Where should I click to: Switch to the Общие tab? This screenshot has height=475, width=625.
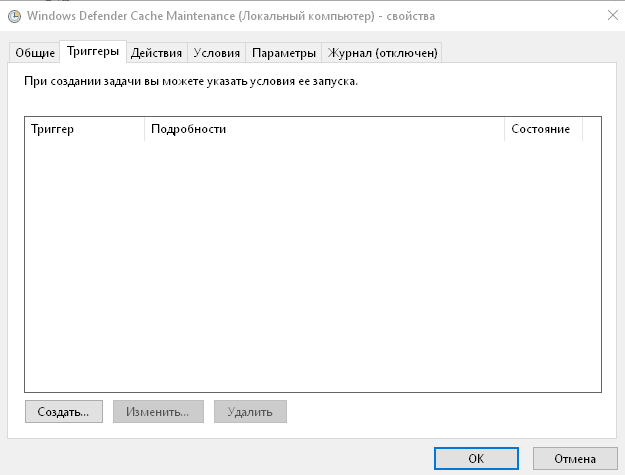[34, 53]
